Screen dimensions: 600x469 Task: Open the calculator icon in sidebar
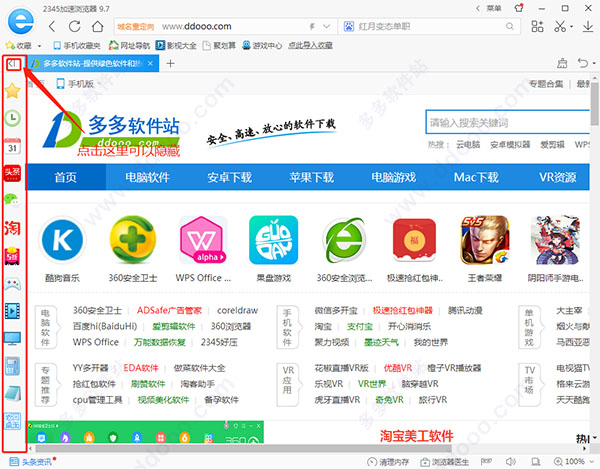(13, 366)
